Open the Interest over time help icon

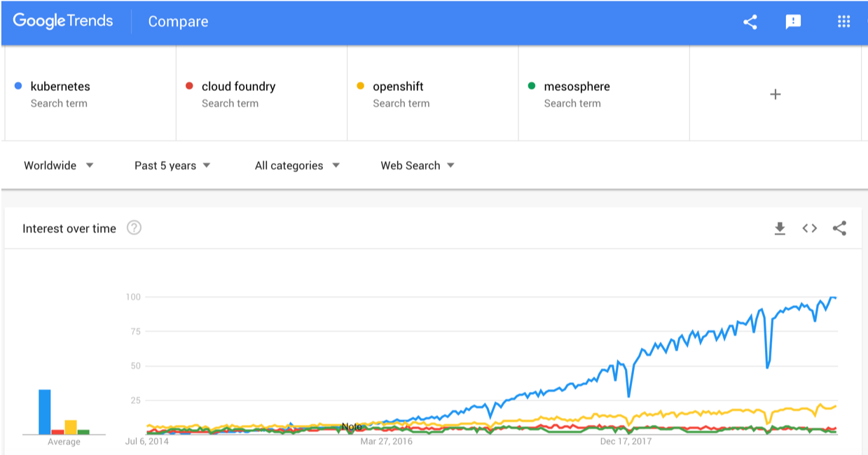coord(134,228)
